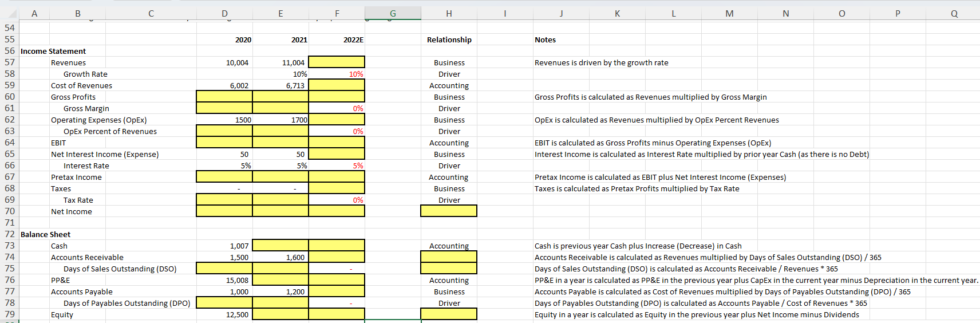Select the yellow 2022E Cost of Revenues cell

coord(337,85)
